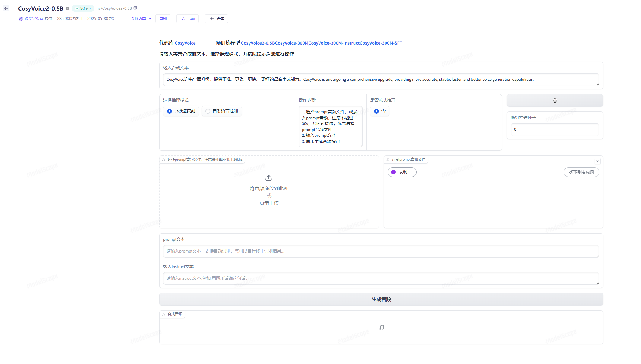Click the music note in 合成音频 output
The image size is (641, 364).
point(381,328)
